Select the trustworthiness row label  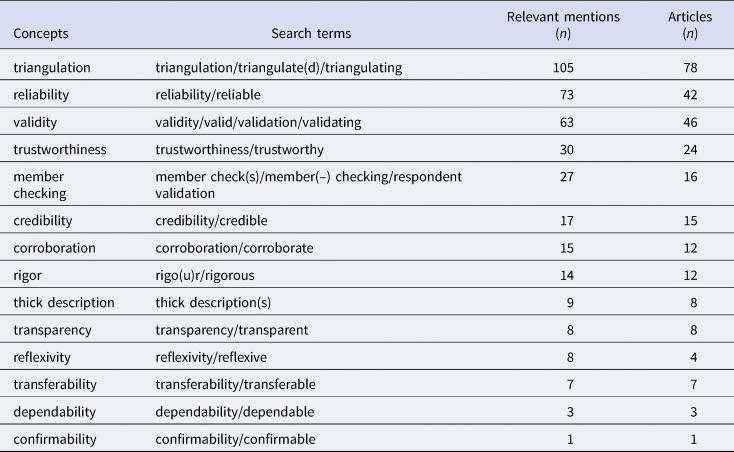pos(60,147)
